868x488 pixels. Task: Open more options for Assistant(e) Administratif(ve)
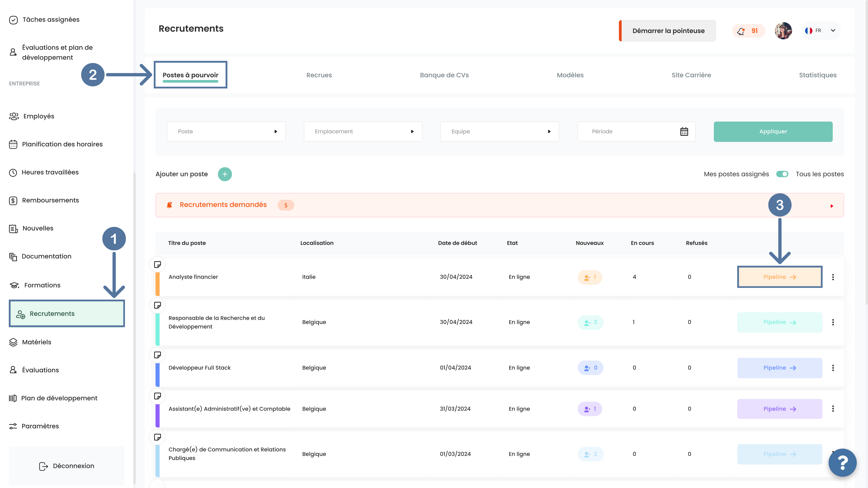coord(833,409)
